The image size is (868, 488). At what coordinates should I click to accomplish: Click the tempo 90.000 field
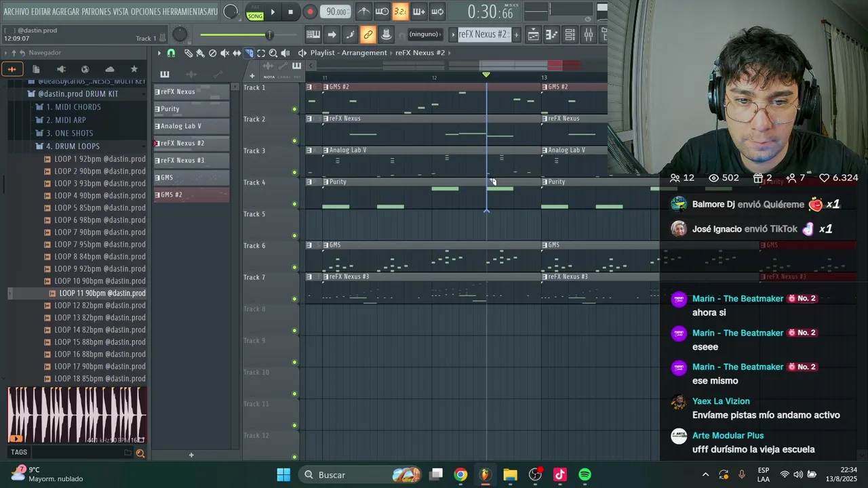coord(336,12)
